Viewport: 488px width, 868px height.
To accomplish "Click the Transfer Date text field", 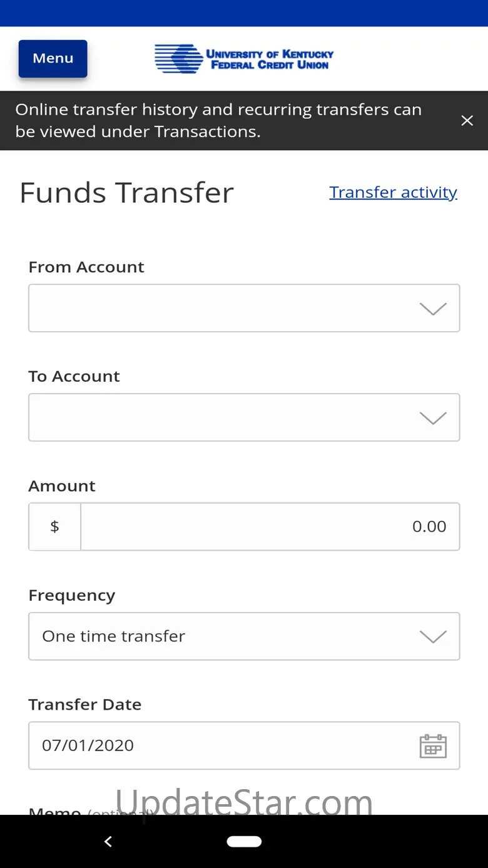I will click(219, 745).
